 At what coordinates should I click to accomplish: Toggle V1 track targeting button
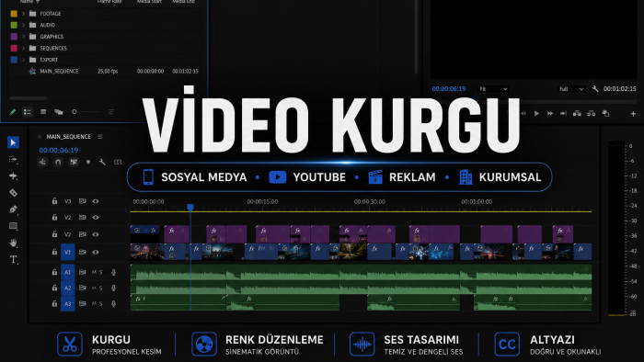(x=68, y=252)
